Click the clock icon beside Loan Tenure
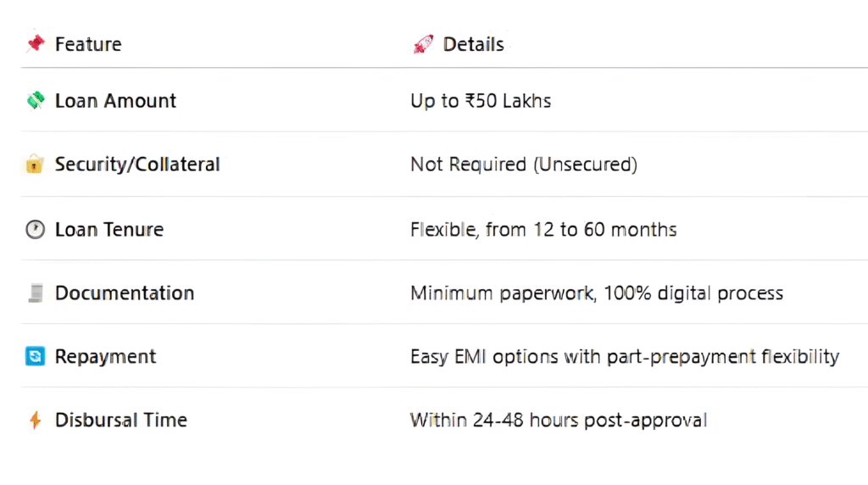Screen dimensions: 868x485 pyautogui.click(x=35, y=229)
